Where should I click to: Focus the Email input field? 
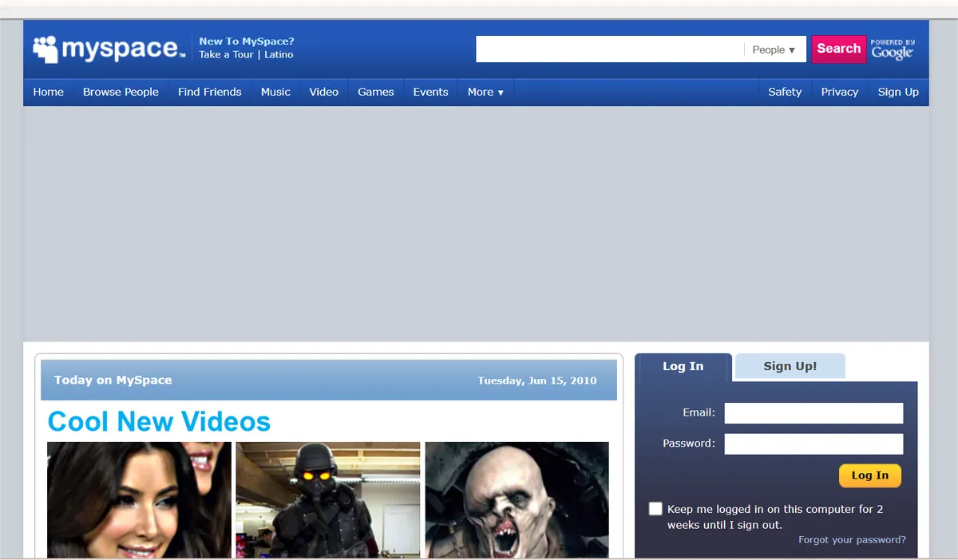coord(814,413)
